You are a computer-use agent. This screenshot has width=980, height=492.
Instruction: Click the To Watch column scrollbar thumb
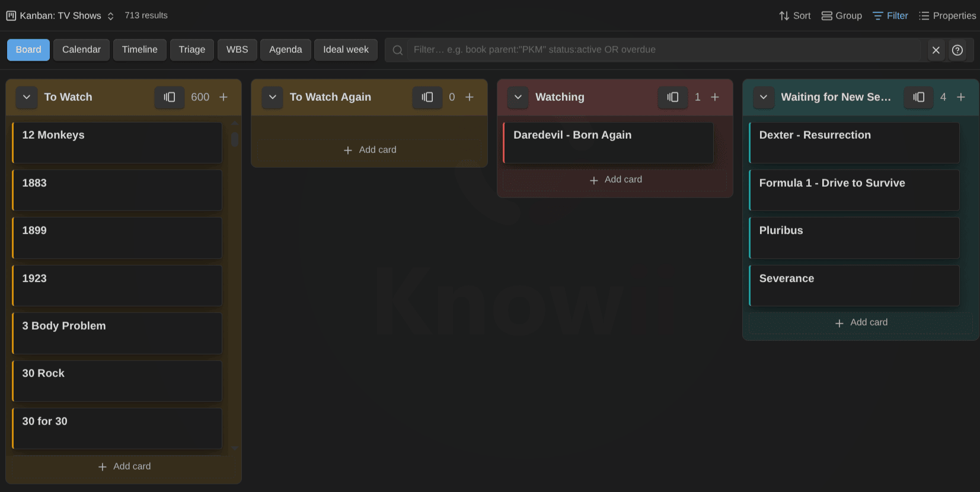235,139
